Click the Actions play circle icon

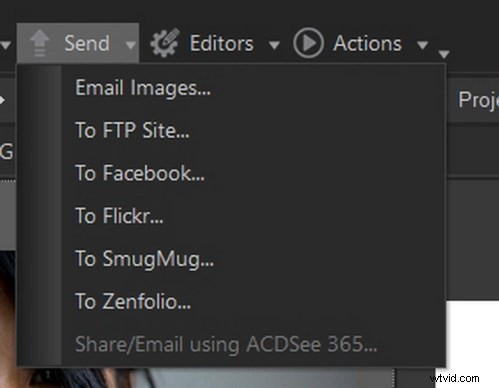pos(308,43)
